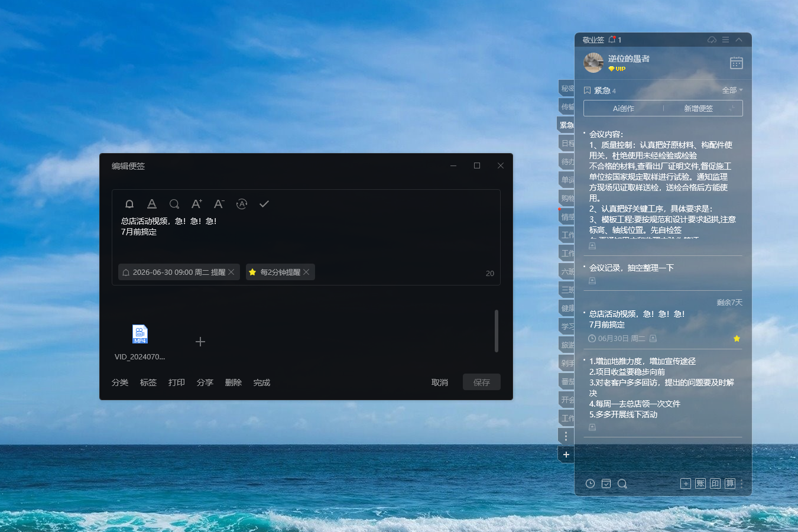Click the 06月30日 周二 reminder time
The width and height of the screenshot is (798, 532).
(x=617, y=339)
